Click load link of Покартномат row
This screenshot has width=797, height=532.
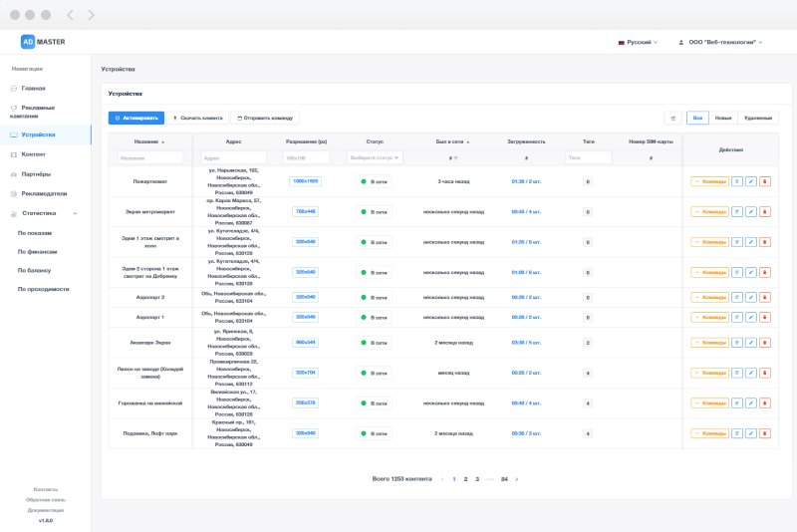click(526, 181)
